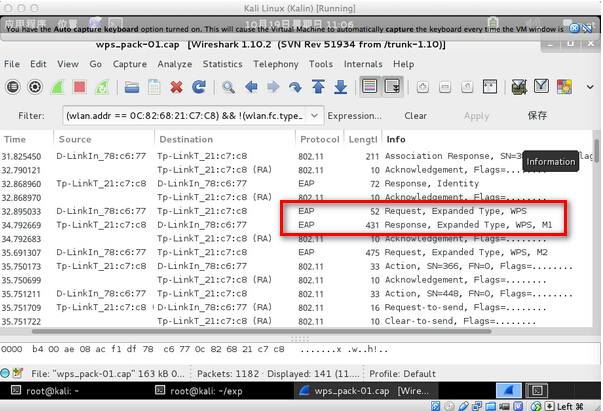Sort by the Info column header
This screenshot has width=603, height=411.
pyautogui.click(x=488, y=139)
